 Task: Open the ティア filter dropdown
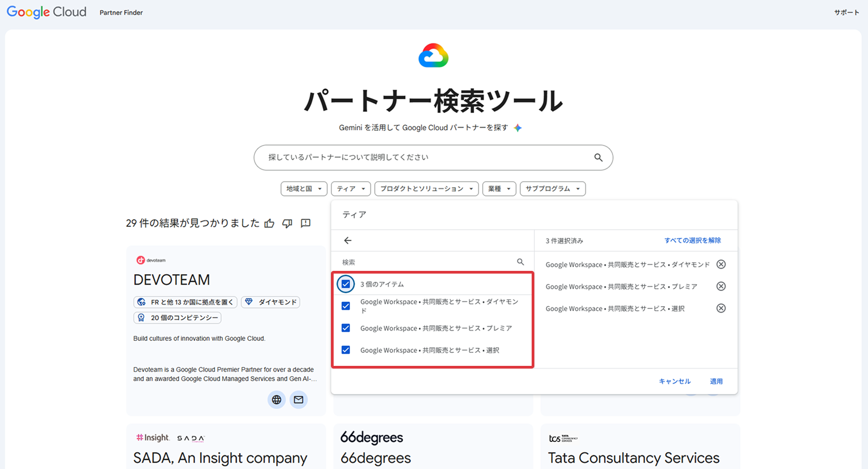(x=351, y=188)
